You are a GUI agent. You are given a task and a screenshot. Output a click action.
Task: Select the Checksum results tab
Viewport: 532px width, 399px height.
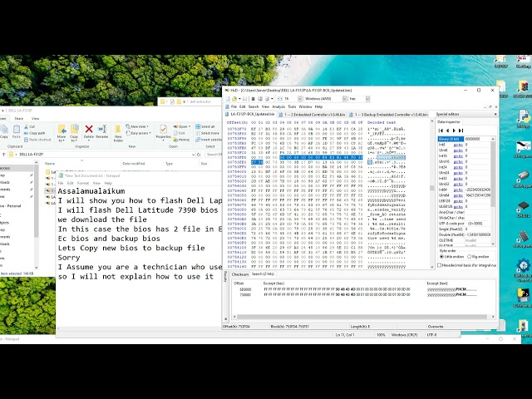coord(240,274)
